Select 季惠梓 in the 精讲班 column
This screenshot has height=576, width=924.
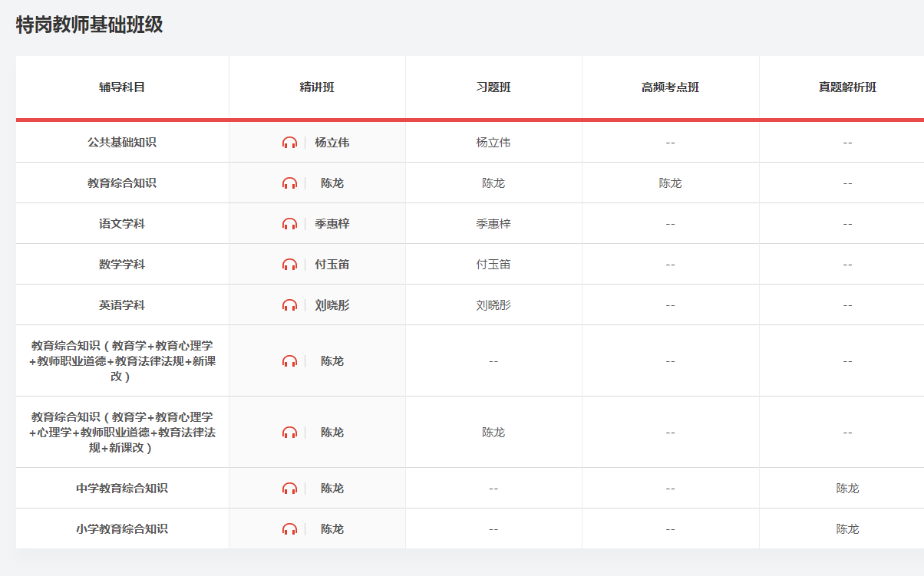(x=332, y=224)
